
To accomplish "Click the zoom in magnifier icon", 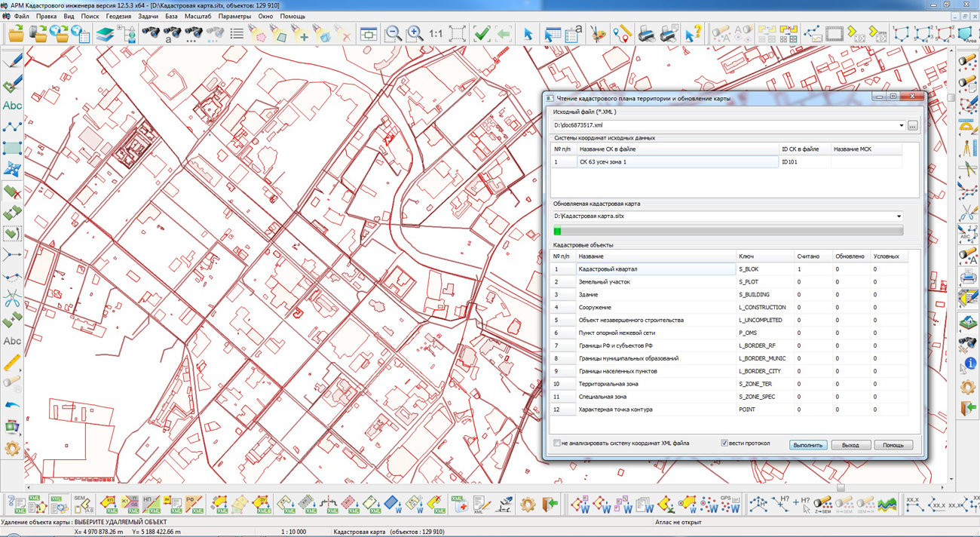I will [x=415, y=34].
